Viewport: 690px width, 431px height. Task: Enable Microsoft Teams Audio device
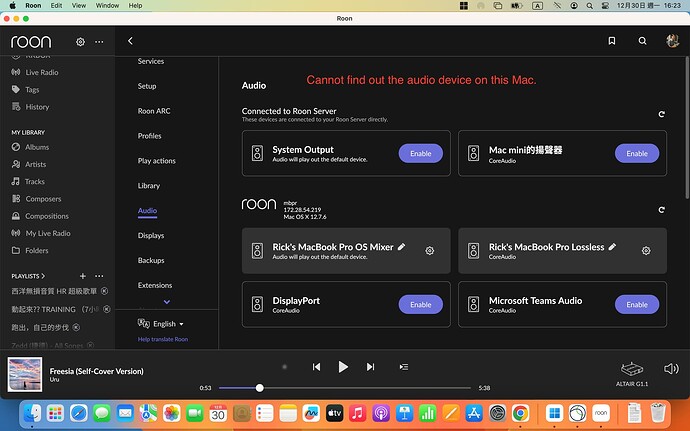(x=637, y=305)
